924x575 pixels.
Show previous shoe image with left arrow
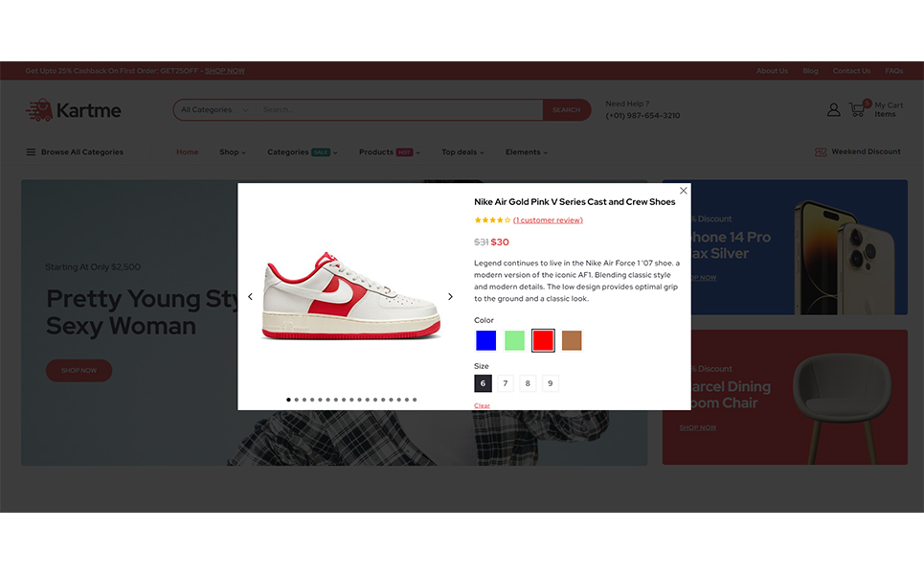point(250,297)
